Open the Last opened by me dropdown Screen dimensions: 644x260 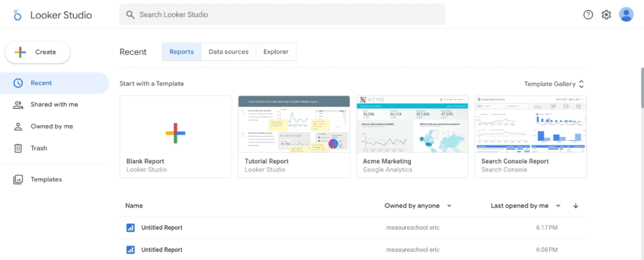click(525, 206)
